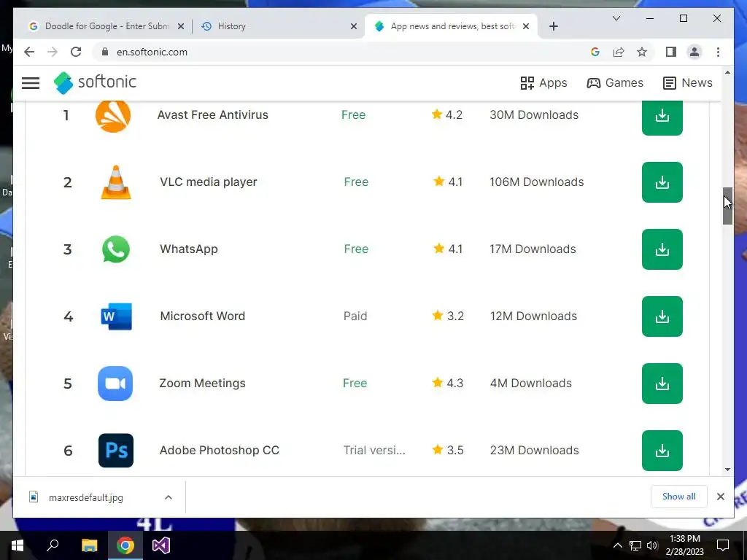Screen dimensions: 747x560
Task: Close the History tab
Action: [354, 27]
